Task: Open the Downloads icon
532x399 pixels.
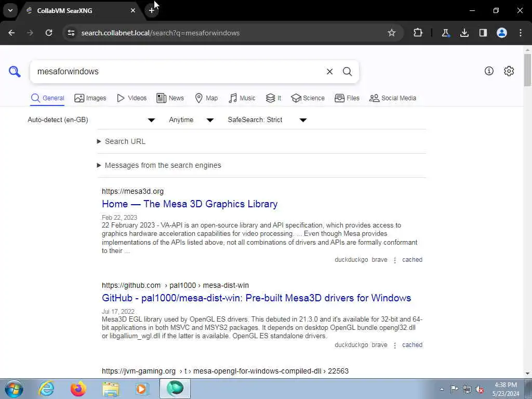Action: coord(464,33)
